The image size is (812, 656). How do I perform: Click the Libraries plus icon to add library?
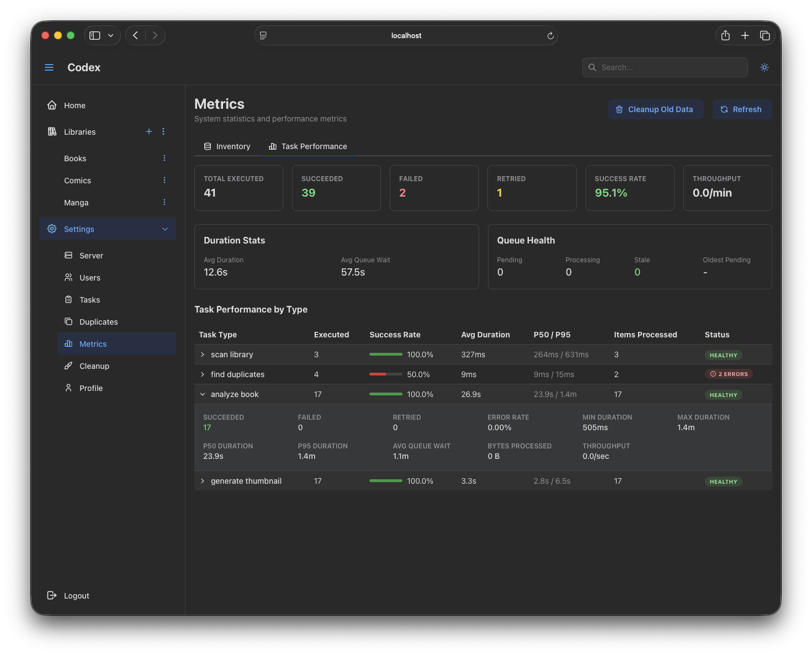click(x=148, y=131)
